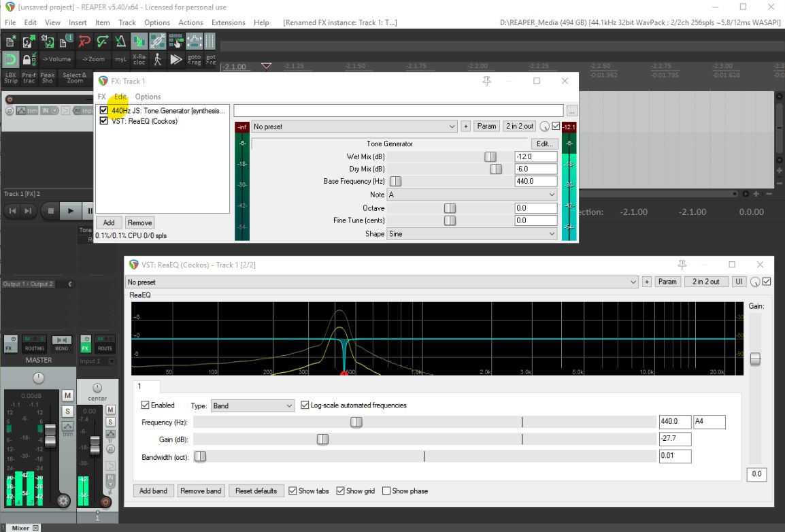Screen dimensions: 785x532
Task: Enable the Show phase checkbox
Action: tap(386, 491)
